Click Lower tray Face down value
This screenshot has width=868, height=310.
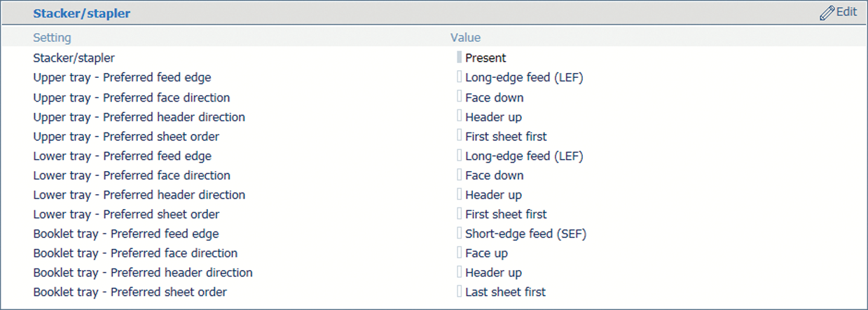click(x=494, y=175)
